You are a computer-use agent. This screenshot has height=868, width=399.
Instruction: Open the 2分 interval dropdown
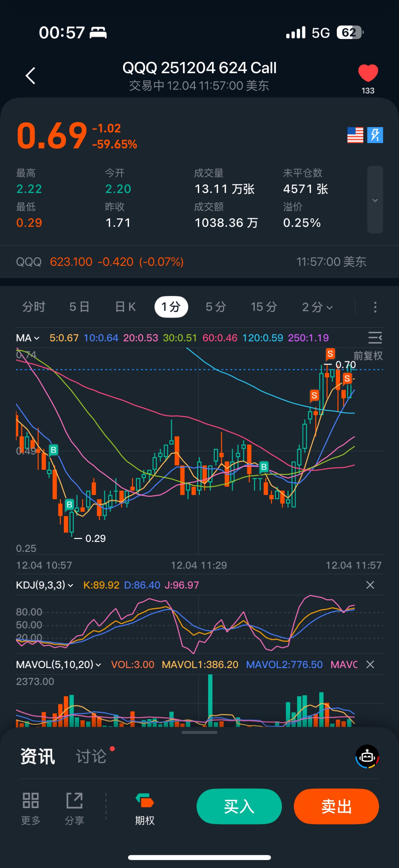(317, 307)
